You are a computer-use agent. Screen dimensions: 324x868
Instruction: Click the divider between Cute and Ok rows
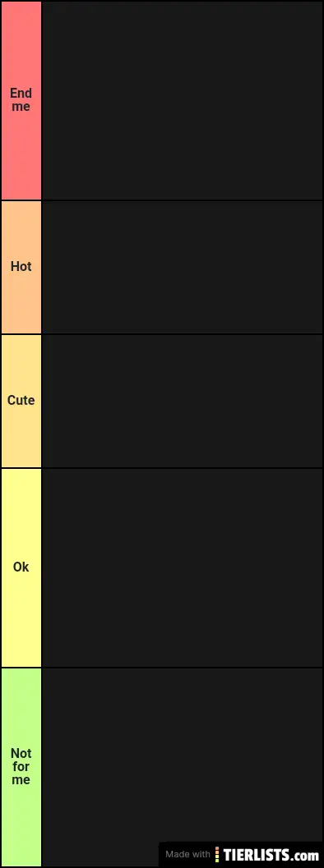click(162, 468)
